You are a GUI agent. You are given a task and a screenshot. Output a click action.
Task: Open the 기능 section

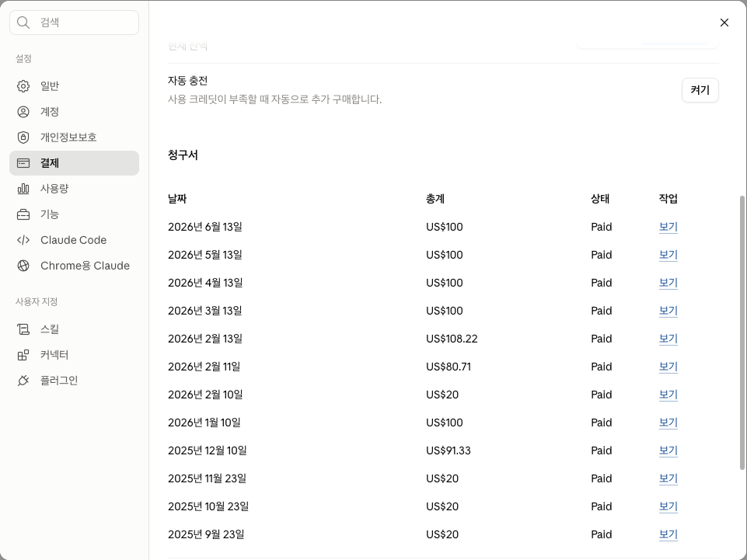[75, 215]
